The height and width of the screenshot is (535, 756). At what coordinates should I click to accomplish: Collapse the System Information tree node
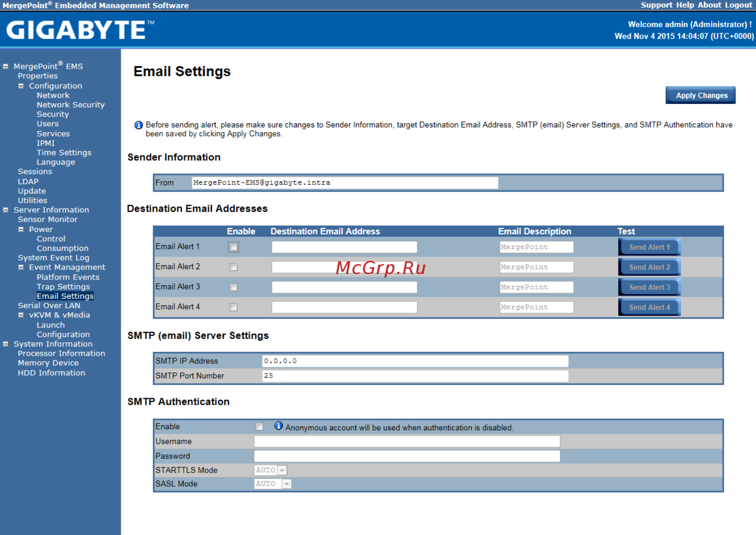point(5,344)
